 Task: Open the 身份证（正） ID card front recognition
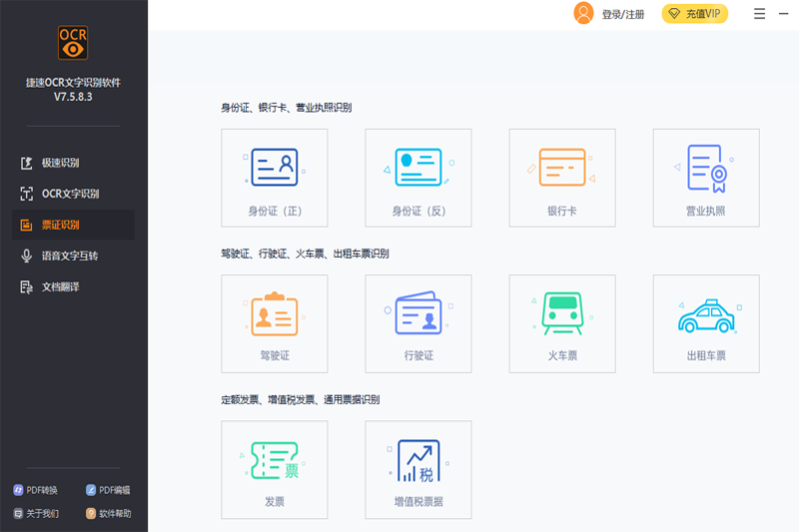click(x=275, y=178)
